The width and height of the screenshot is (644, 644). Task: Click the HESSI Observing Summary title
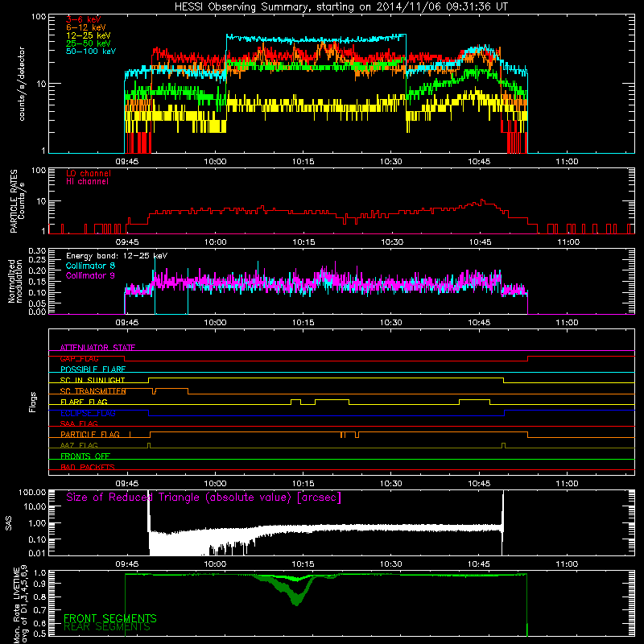point(341,6)
